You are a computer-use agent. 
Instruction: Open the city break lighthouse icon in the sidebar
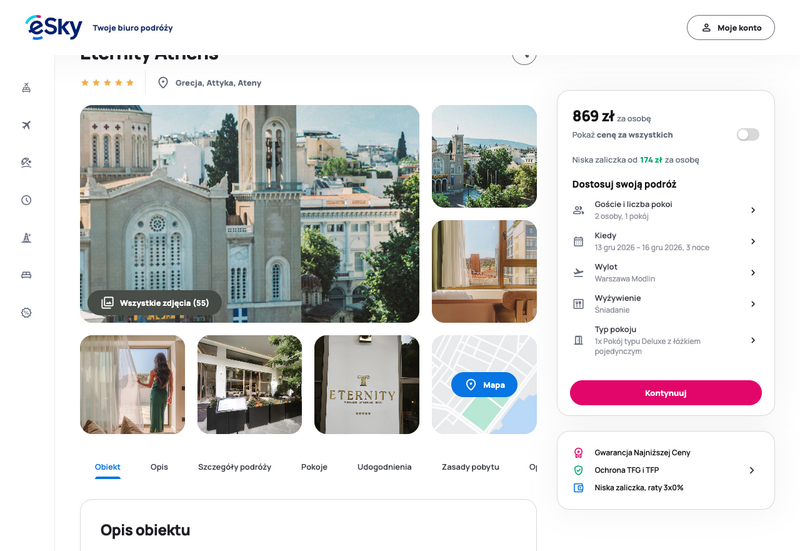26,238
